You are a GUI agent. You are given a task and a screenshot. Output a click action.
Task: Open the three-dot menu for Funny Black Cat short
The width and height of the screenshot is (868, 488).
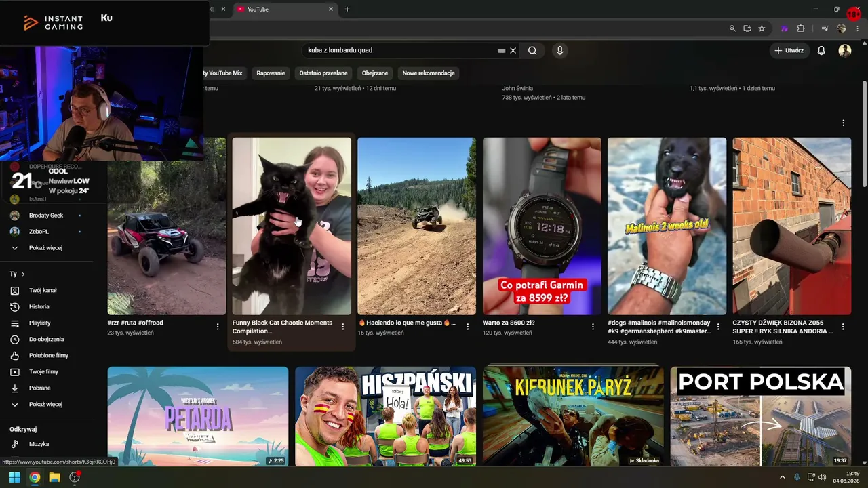click(342, 327)
